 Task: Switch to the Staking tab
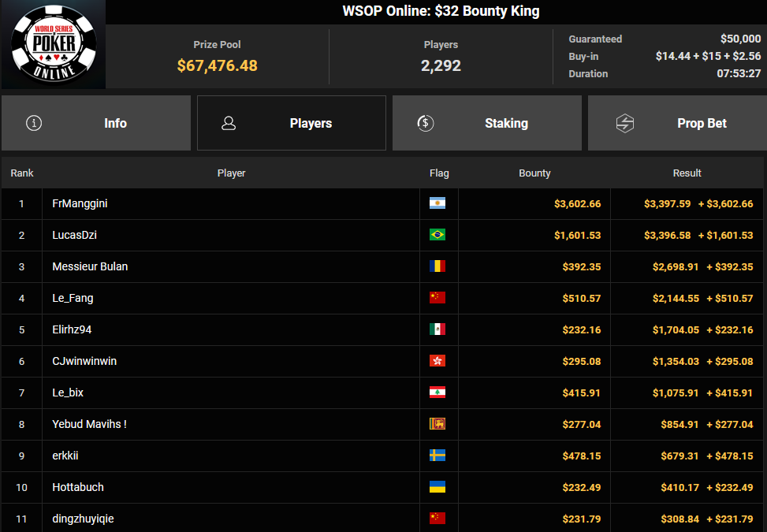click(486, 123)
